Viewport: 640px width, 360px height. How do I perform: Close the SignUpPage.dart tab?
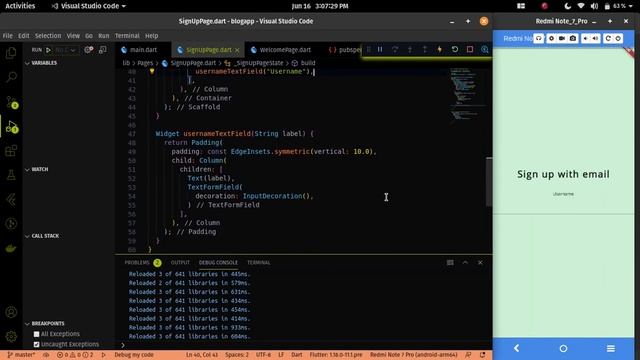point(237,50)
